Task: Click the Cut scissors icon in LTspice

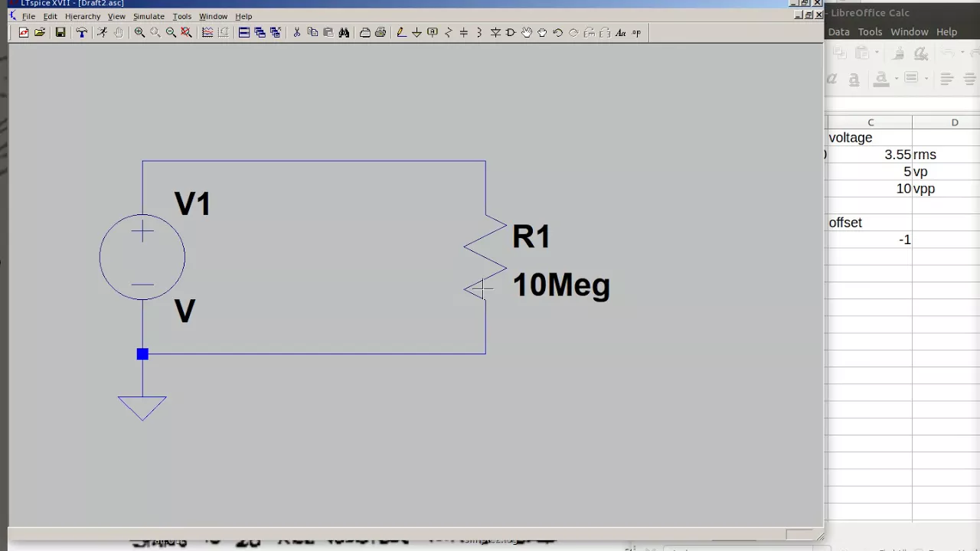Action: (x=296, y=32)
